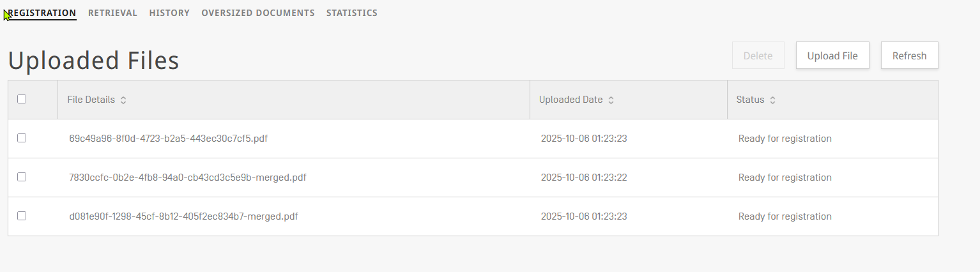This screenshot has width=980, height=272.
Task: Select the Registration tab
Action: click(42, 13)
